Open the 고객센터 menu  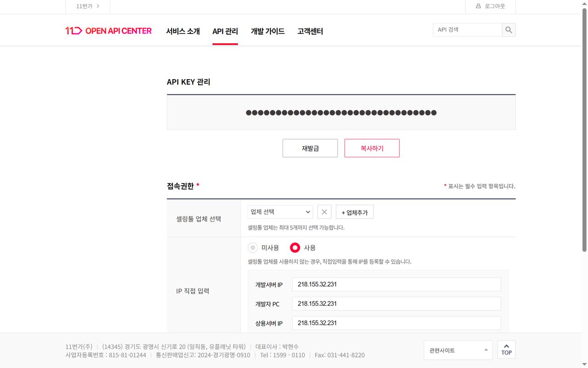(x=310, y=31)
